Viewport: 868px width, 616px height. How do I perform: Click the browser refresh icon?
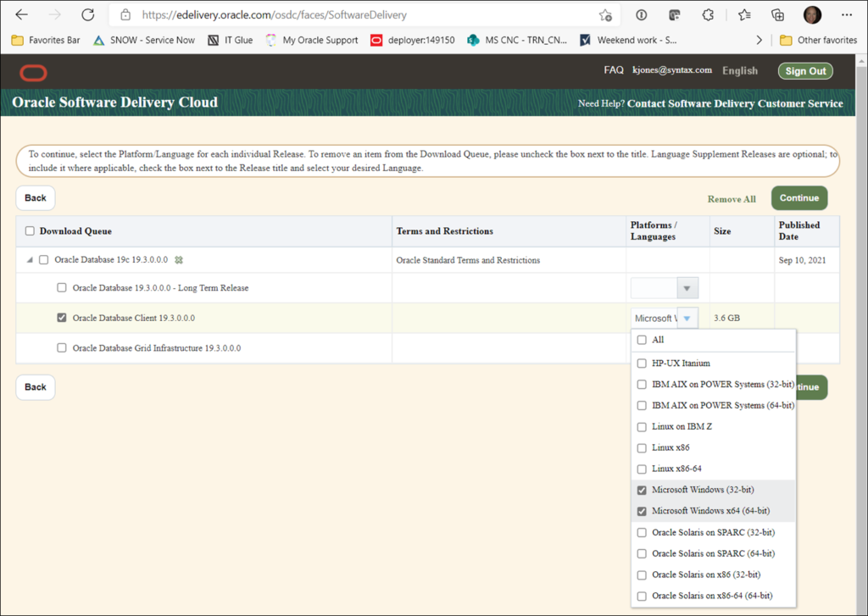click(88, 14)
